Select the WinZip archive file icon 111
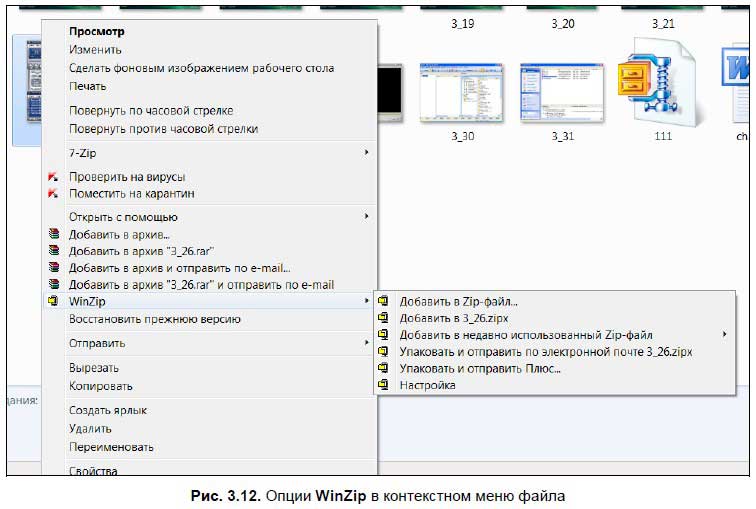This screenshot has height=509, width=756. (658, 83)
